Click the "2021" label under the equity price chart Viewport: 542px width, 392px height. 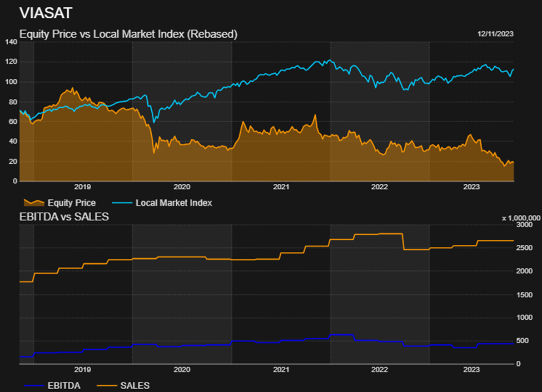coord(281,187)
